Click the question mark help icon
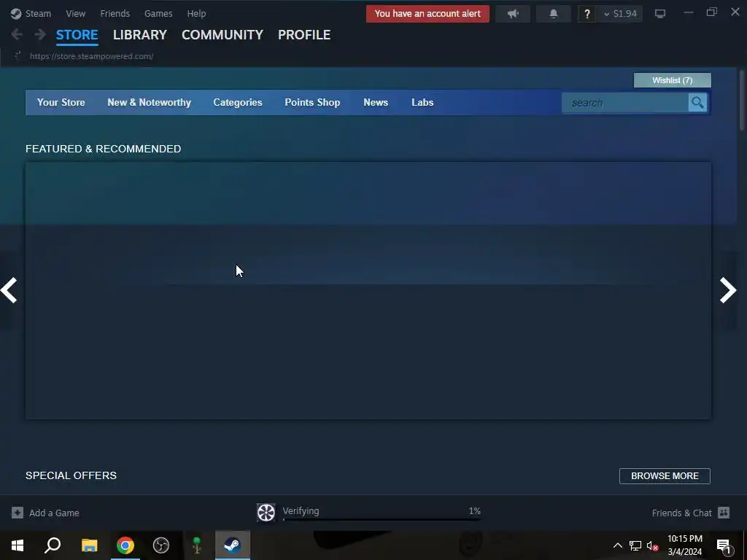Viewport: 747px width, 560px height. pos(587,14)
